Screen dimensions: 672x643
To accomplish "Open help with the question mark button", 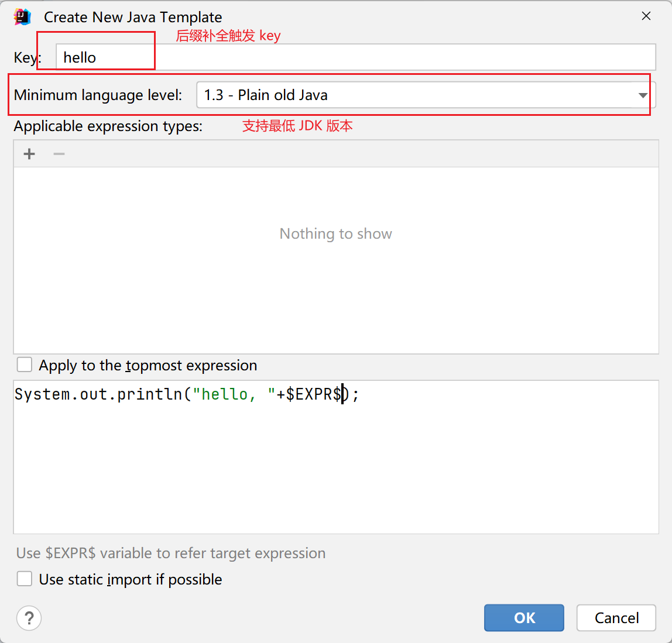I will [29, 618].
